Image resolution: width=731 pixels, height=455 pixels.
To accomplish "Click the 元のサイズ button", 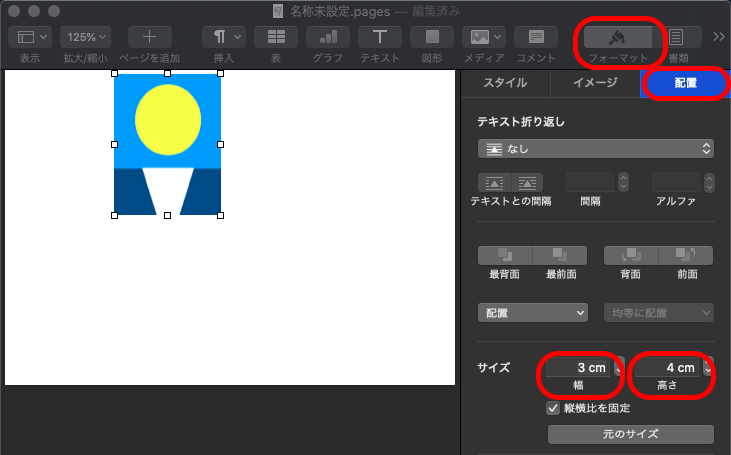I will (x=631, y=434).
